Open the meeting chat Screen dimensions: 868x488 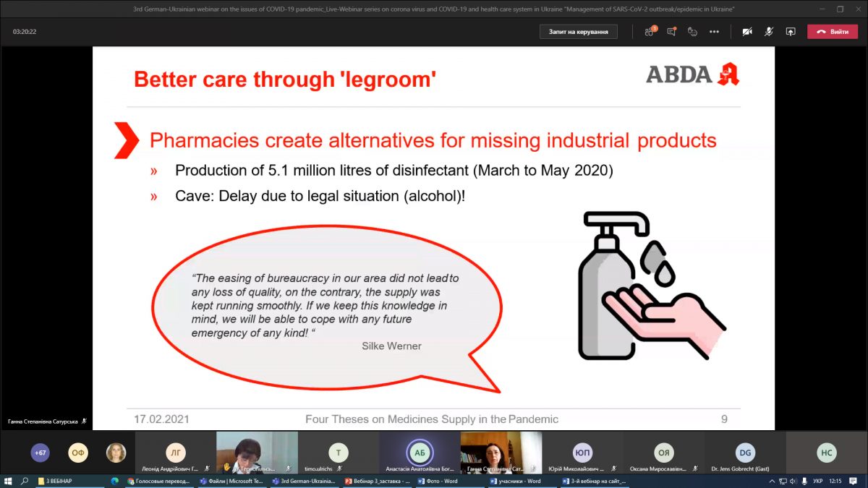pyautogui.click(x=671, y=32)
